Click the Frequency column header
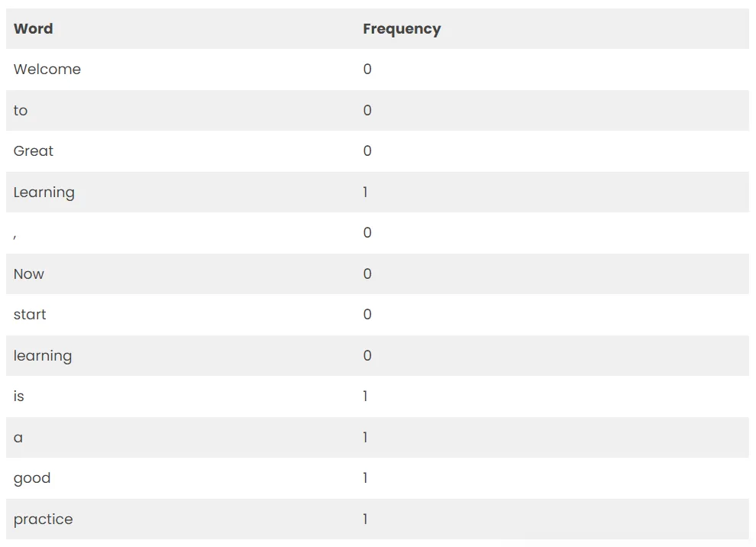Image resolution: width=756 pixels, height=547 pixels. tap(402, 29)
